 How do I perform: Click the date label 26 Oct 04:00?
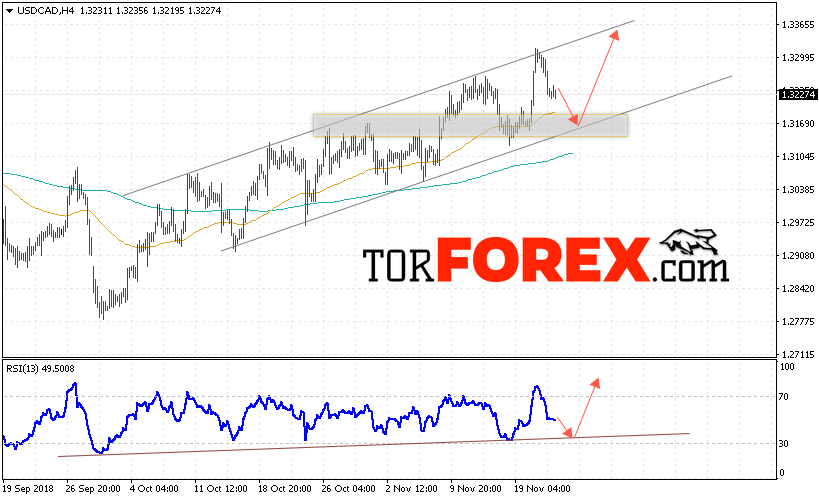[348, 489]
